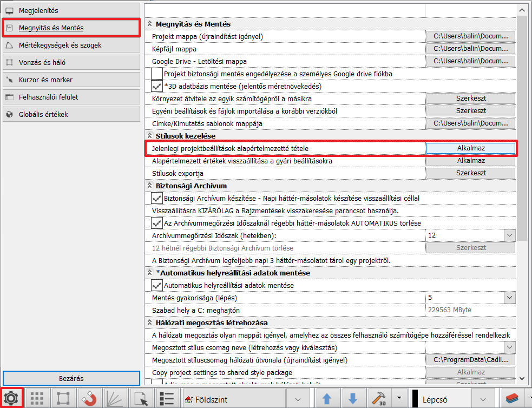
Task: Click the black color swatch beside Lépcső
Action: point(415,399)
